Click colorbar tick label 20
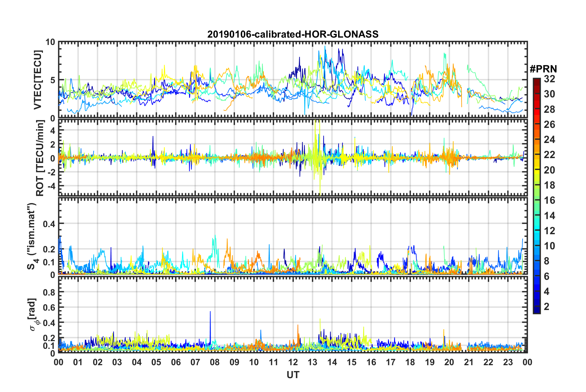Screen dimensions: 586x392 coord(549,170)
